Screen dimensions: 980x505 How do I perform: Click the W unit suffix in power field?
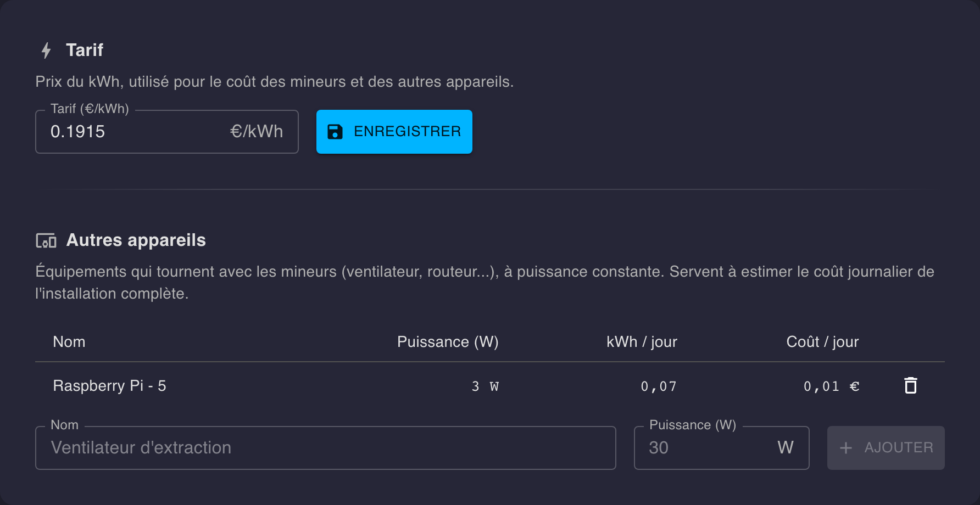pos(786,448)
